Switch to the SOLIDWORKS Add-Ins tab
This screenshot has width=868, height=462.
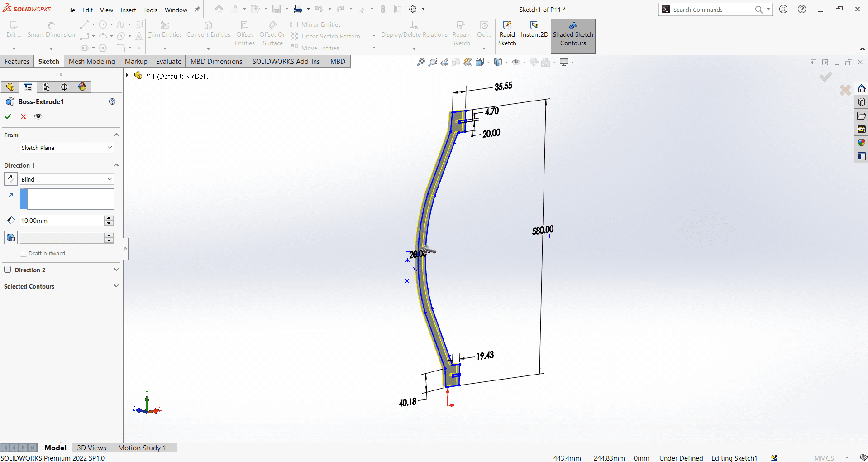pyautogui.click(x=286, y=62)
